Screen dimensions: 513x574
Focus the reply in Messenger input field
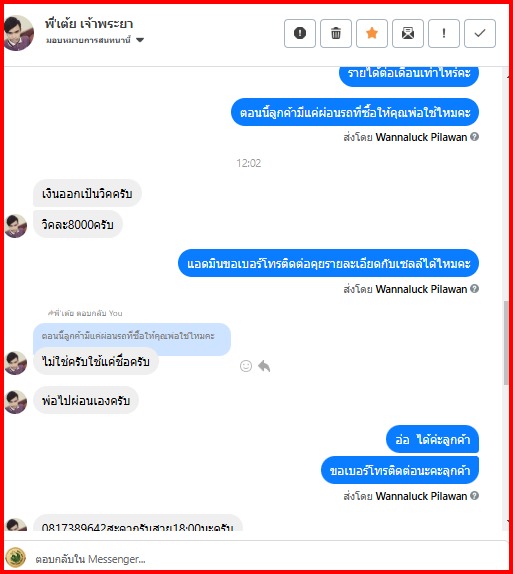coord(256,559)
